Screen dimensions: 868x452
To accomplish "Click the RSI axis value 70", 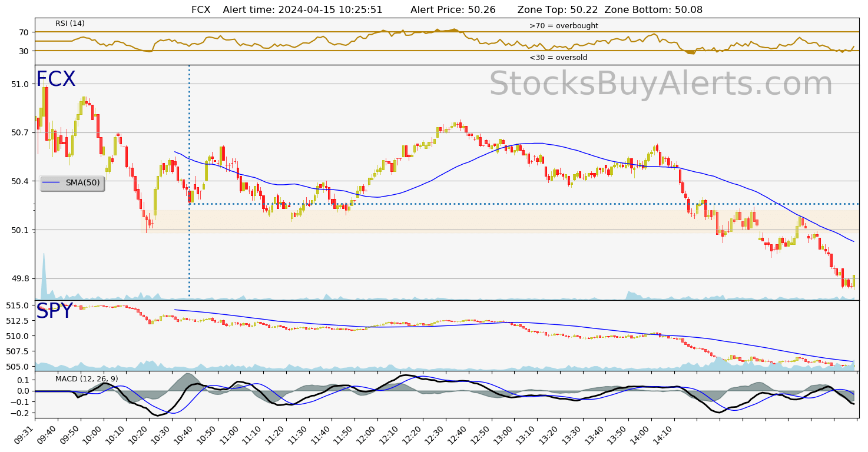I will pos(24,32).
